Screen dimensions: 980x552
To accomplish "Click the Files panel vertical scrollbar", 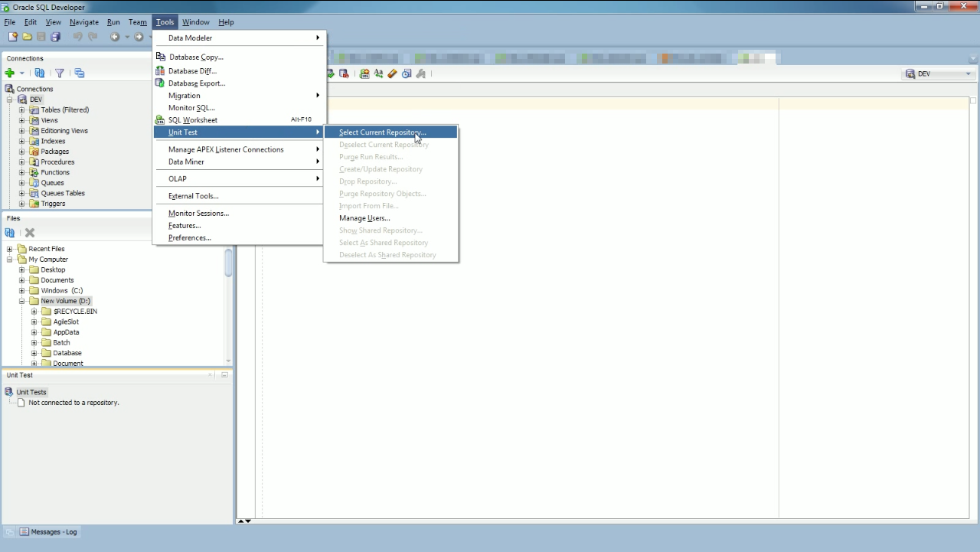I will pos(228,263).
